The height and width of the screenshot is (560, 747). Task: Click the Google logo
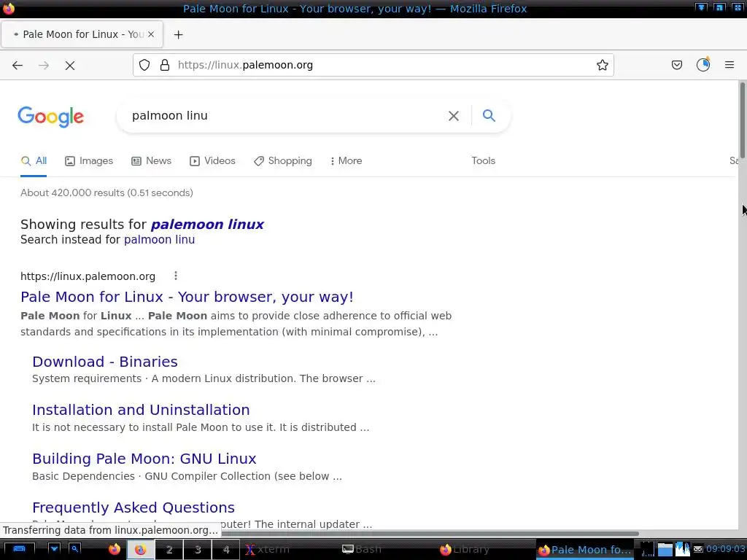[x=50, y=117]
